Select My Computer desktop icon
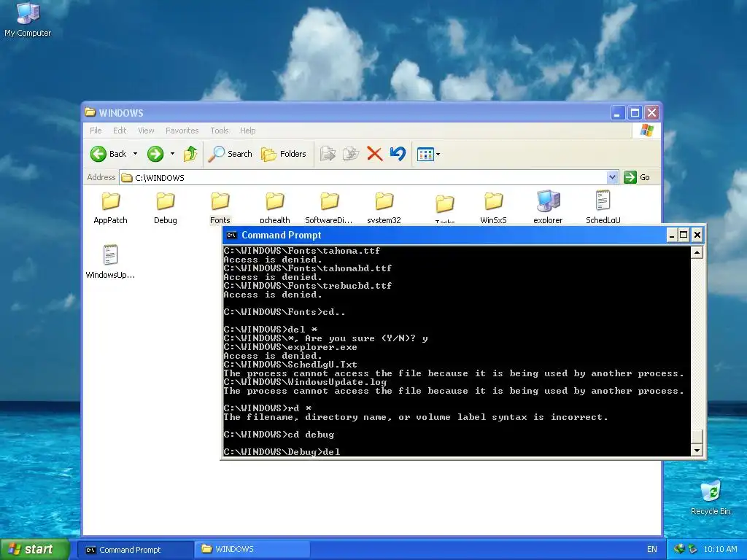Screen dimensions: 747x560 [28, 20]
